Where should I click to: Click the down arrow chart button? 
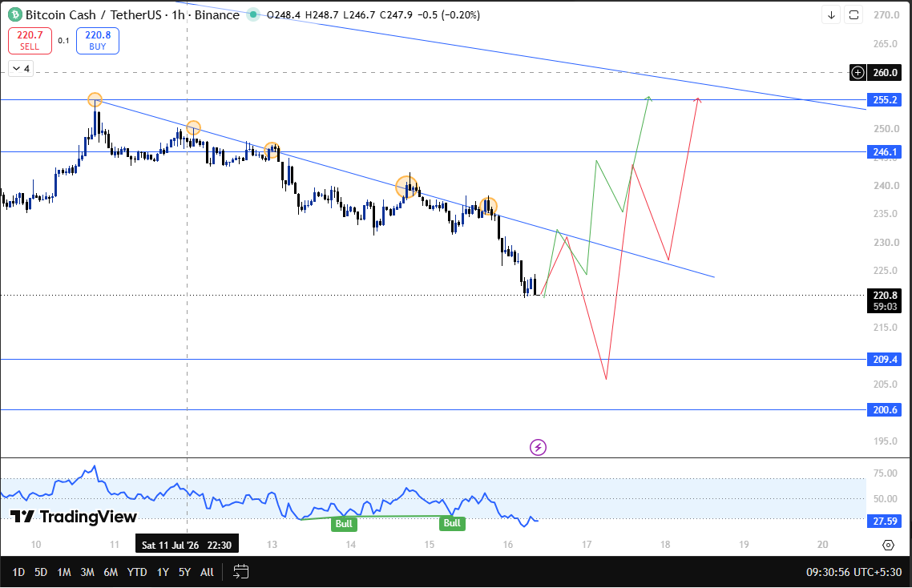831,15
